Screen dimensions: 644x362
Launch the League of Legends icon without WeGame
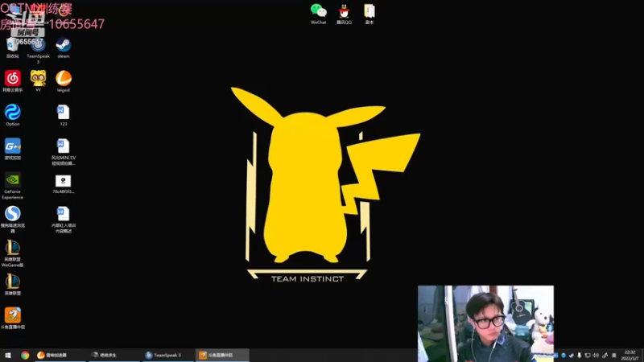point(12,285)
